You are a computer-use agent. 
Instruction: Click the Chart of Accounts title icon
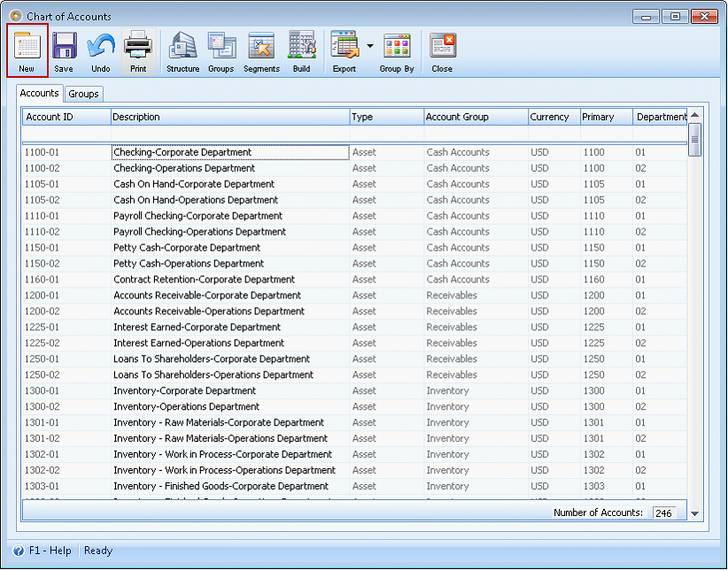[x=16, y=16]
